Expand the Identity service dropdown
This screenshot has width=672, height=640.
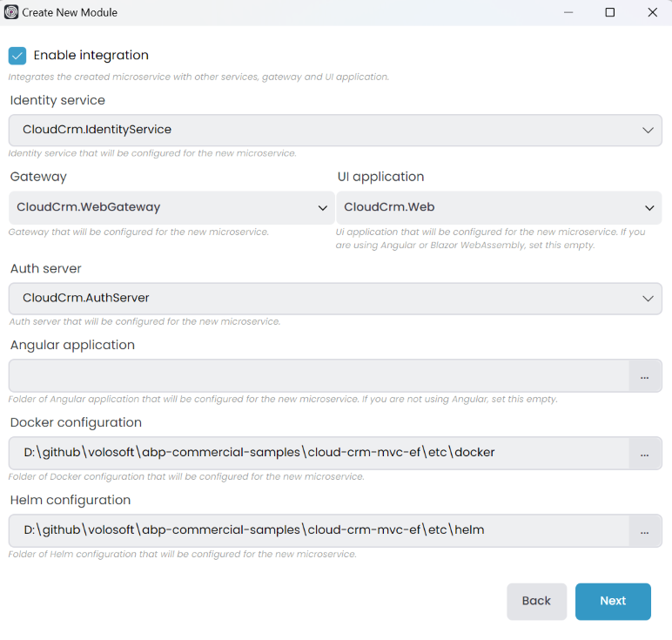(x=647, y=131)
